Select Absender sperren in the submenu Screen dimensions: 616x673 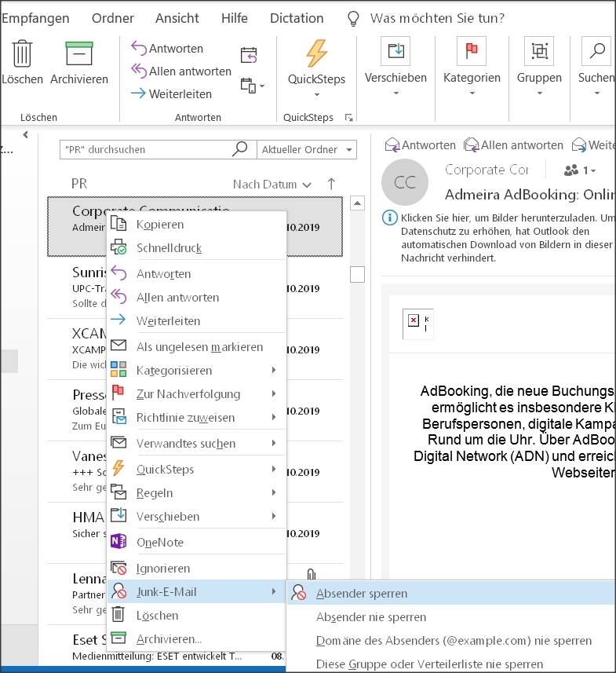pos(451,594)
